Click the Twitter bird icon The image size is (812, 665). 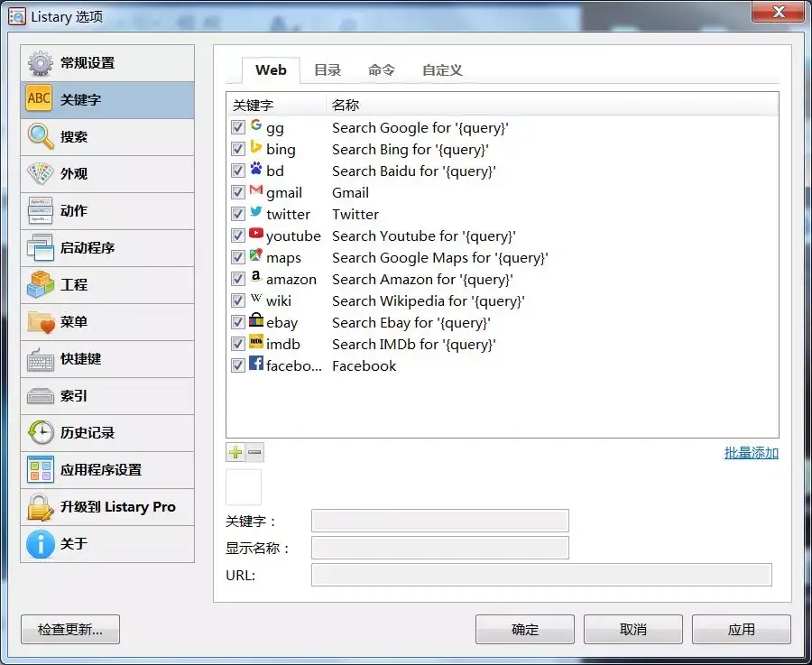[x=256, y=211]
